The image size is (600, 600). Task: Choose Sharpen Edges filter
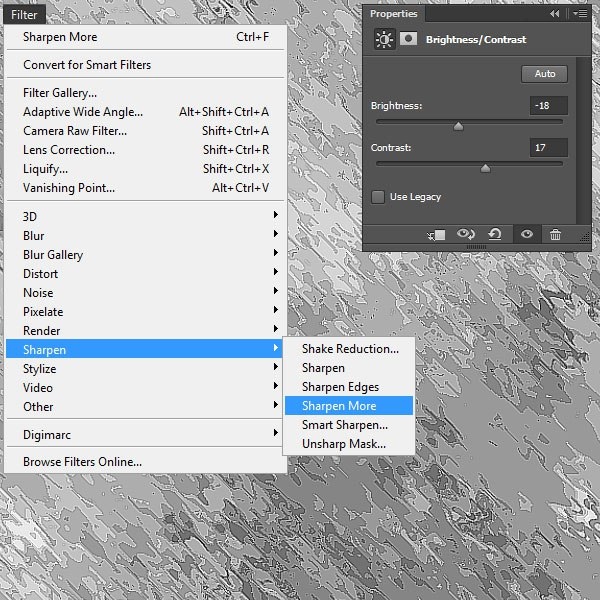[x=349, y=387]
